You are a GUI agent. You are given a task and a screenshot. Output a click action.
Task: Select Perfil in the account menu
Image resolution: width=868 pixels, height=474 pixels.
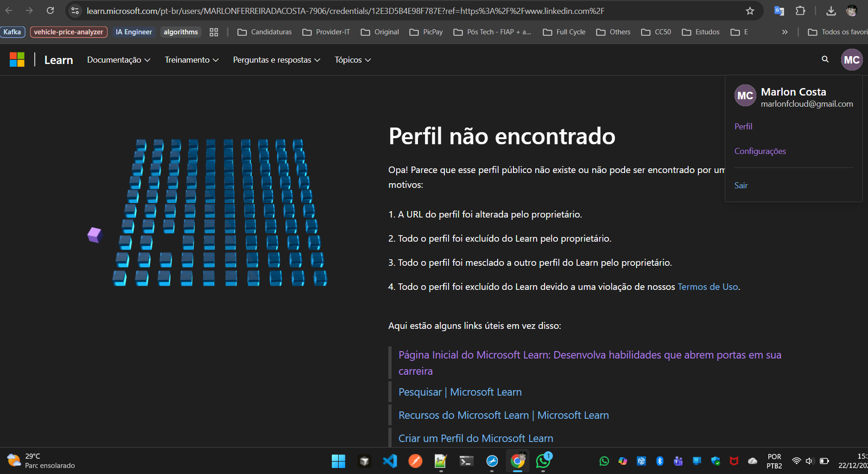coord(743,126)
